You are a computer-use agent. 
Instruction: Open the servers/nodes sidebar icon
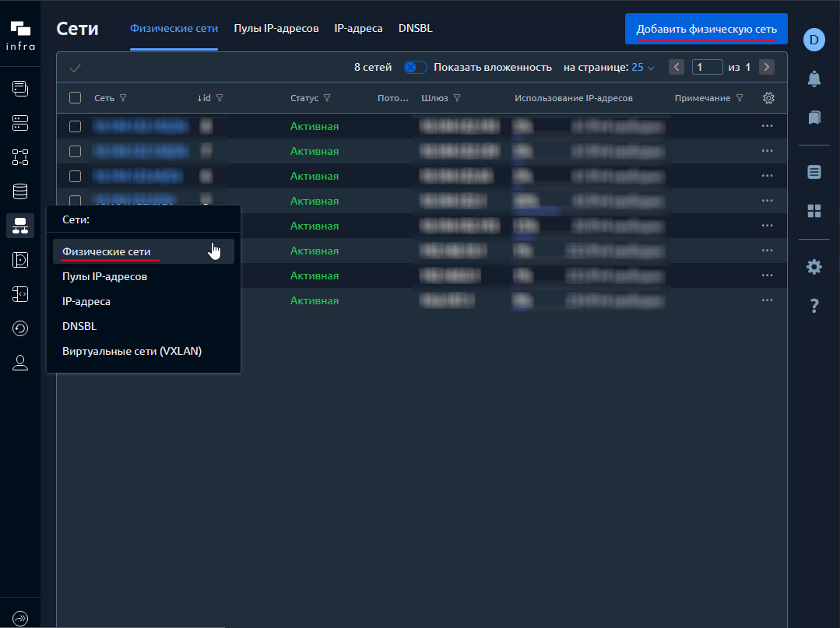click(20, 123)
